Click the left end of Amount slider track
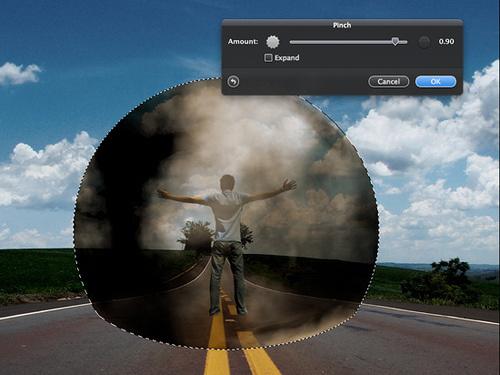This screenshot has width=500, height=375. click(292, 42)
